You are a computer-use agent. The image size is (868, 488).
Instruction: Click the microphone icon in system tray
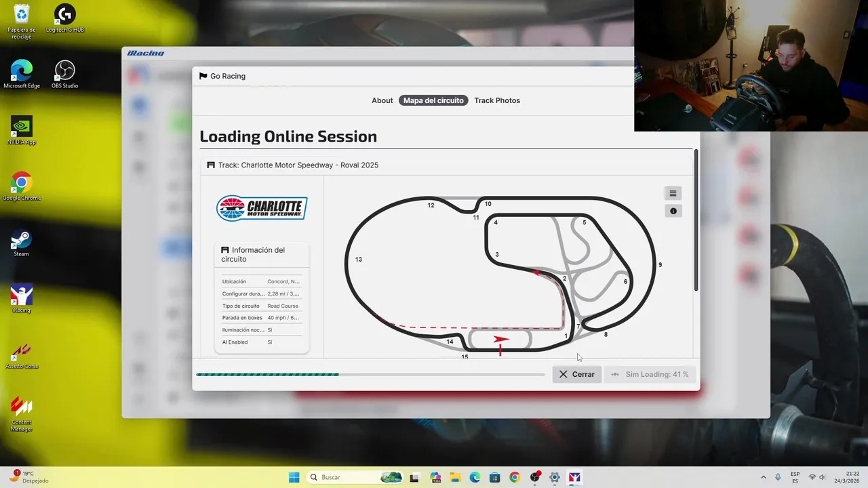778,477
